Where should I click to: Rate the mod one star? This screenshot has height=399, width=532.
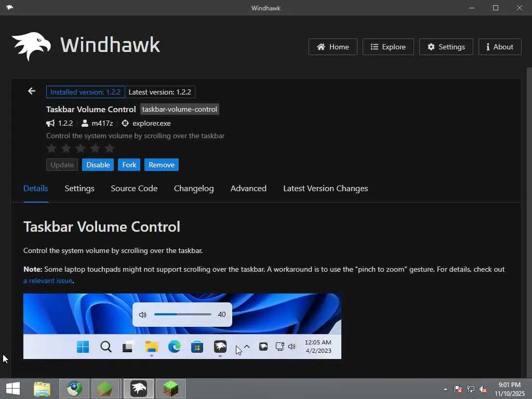point(51,148)
